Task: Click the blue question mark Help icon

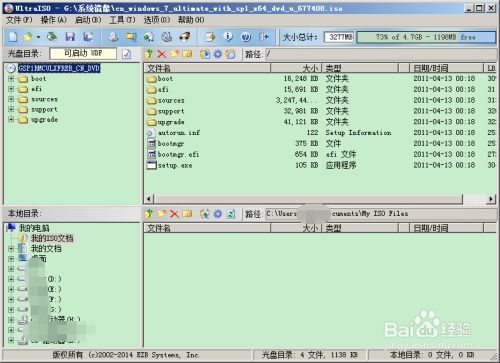Action: 246,37
